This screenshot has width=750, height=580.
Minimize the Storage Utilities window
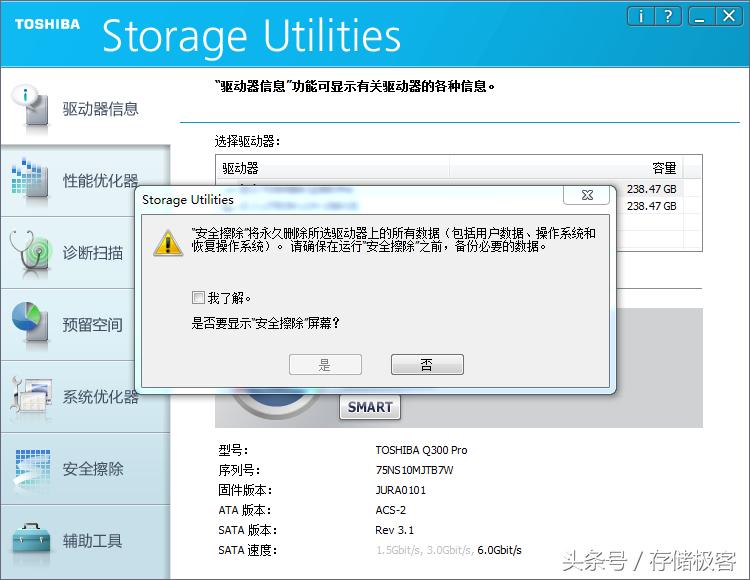point(702,16)
